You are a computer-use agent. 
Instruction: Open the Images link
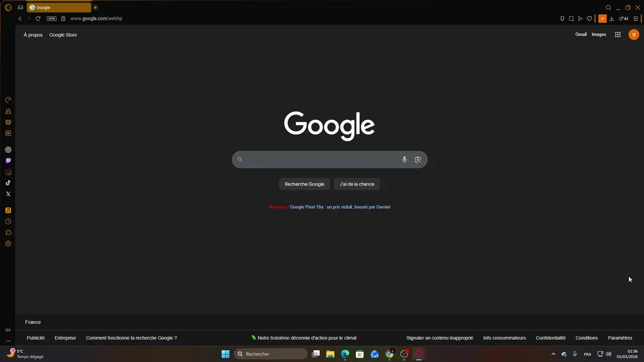click(599, 35)
